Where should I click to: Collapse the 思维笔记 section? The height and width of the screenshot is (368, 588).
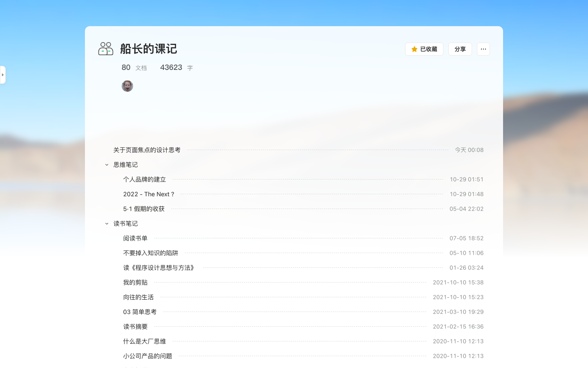click(107, 165)
